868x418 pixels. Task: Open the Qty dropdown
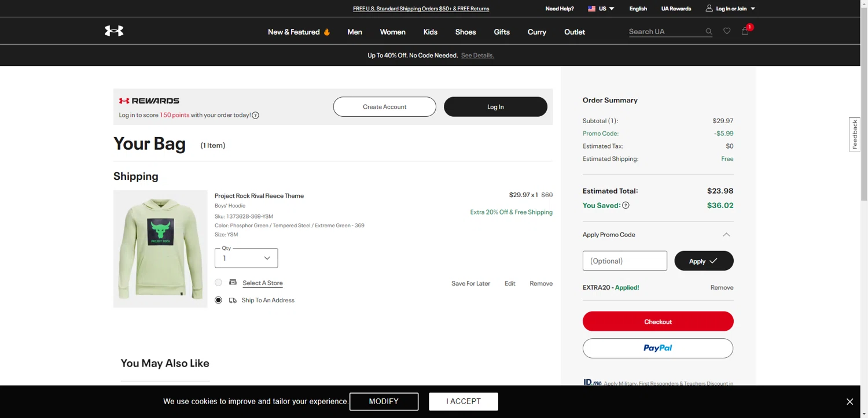(246, 258)
